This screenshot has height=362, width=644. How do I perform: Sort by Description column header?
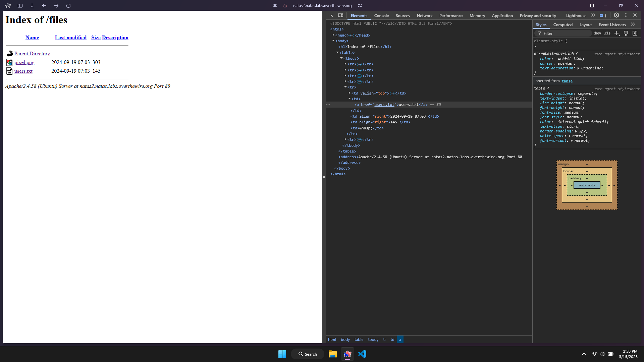tap(115, 38)
